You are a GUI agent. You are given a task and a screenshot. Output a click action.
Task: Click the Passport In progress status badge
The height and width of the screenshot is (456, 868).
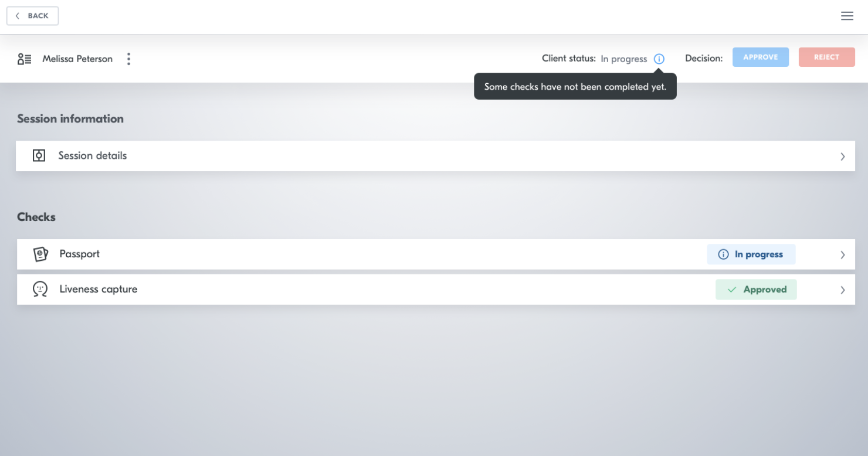(x=751, y=254)
